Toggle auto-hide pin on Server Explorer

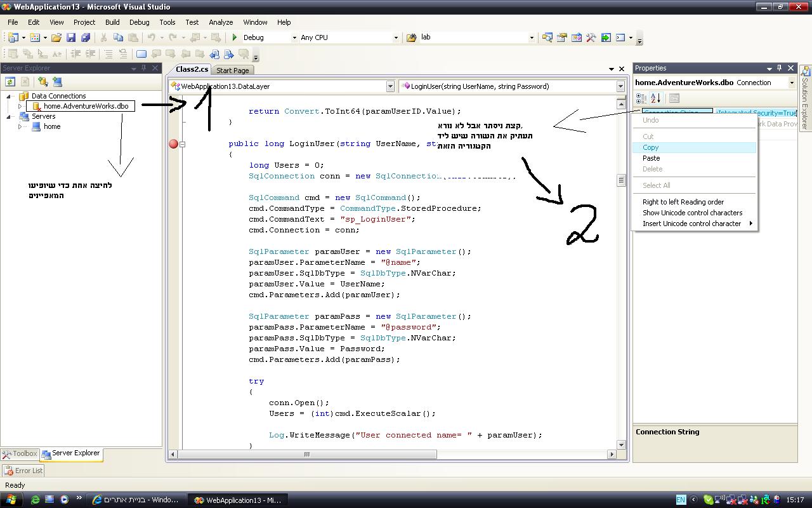pos(144,68)
